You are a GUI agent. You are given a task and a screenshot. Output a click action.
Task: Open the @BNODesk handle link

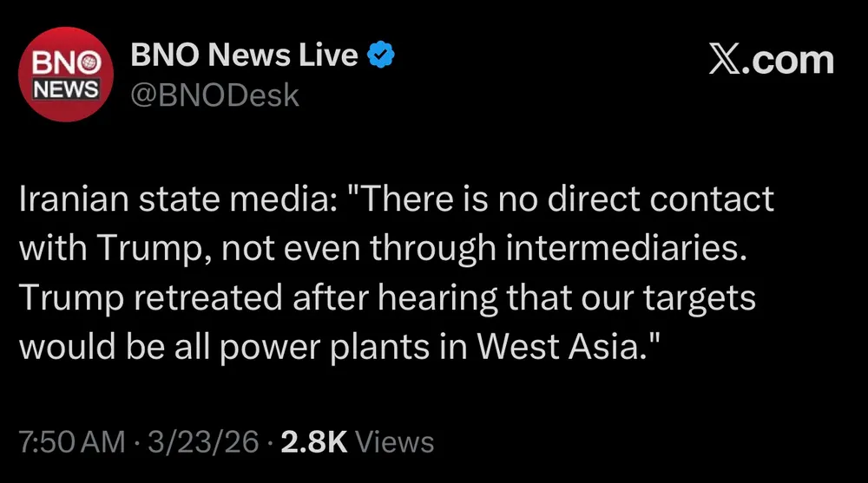click(214, 95)
